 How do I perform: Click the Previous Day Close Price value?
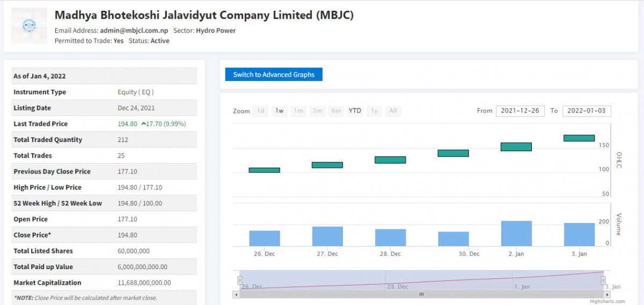pyautogui.click(x=127, y=172)
